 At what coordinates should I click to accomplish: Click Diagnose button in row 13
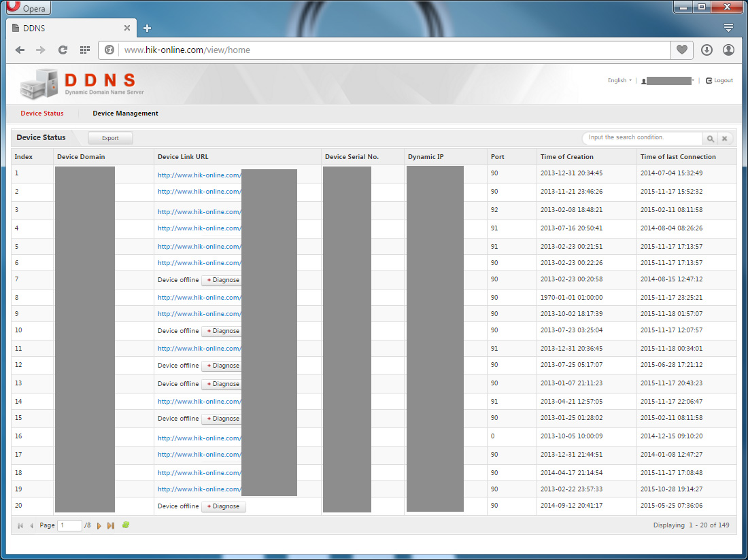222,384
